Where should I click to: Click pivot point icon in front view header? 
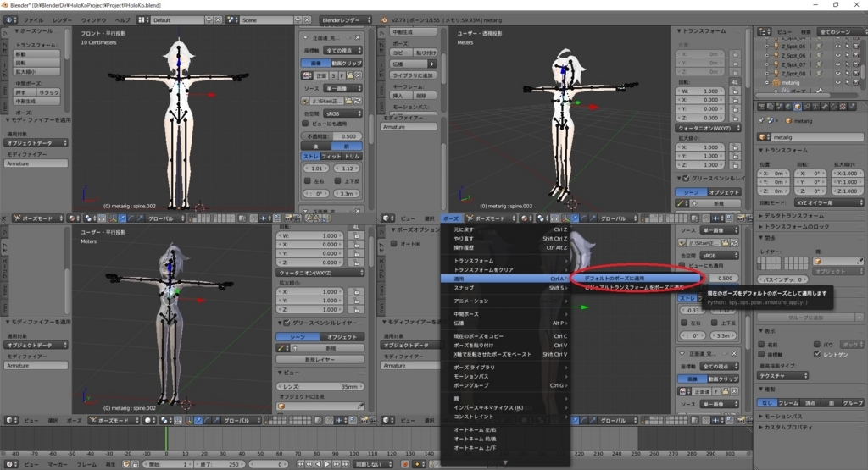pos(91,218)
